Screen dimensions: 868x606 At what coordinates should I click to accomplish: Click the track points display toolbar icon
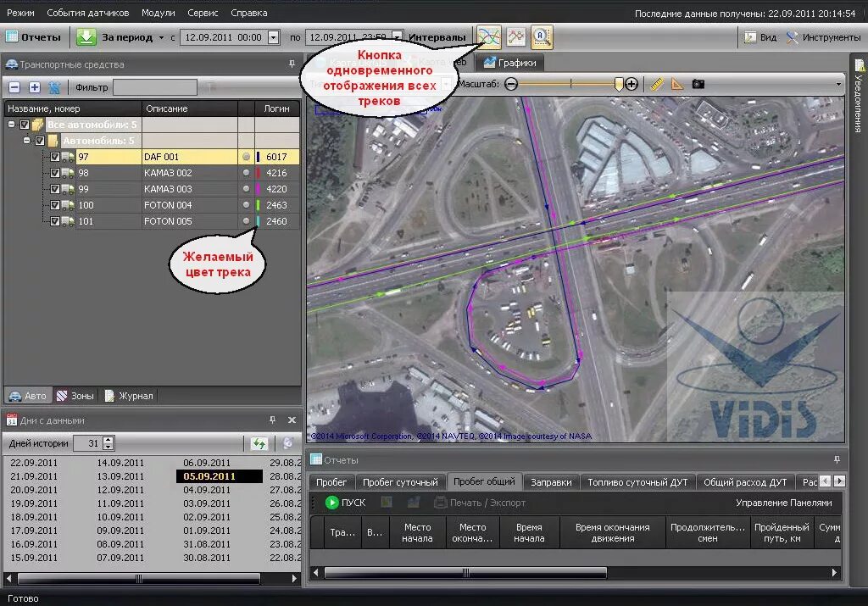(x=516, y=37)
